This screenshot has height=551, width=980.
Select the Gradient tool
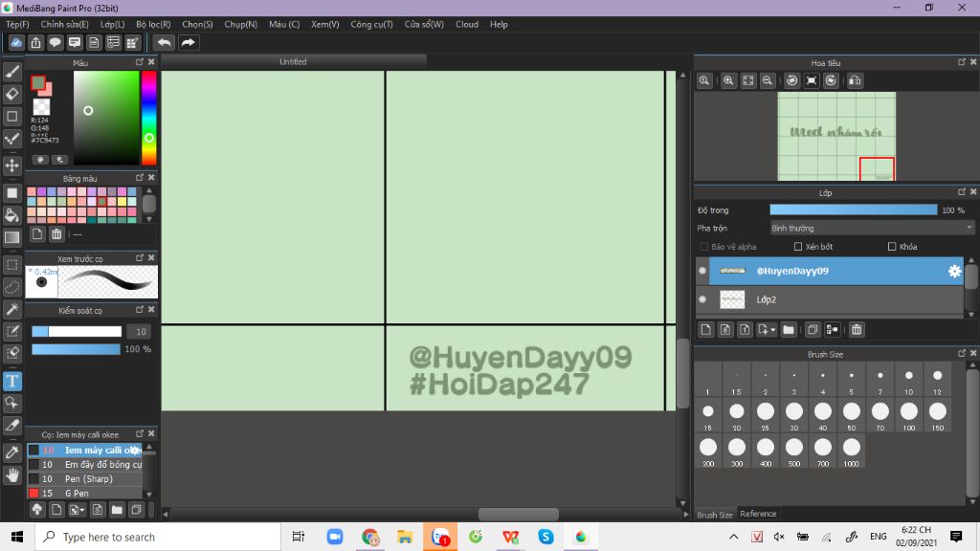(11, 237)
